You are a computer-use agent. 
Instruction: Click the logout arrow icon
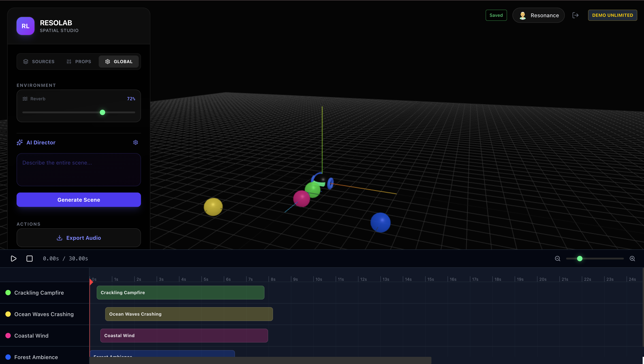pos(576,15)
